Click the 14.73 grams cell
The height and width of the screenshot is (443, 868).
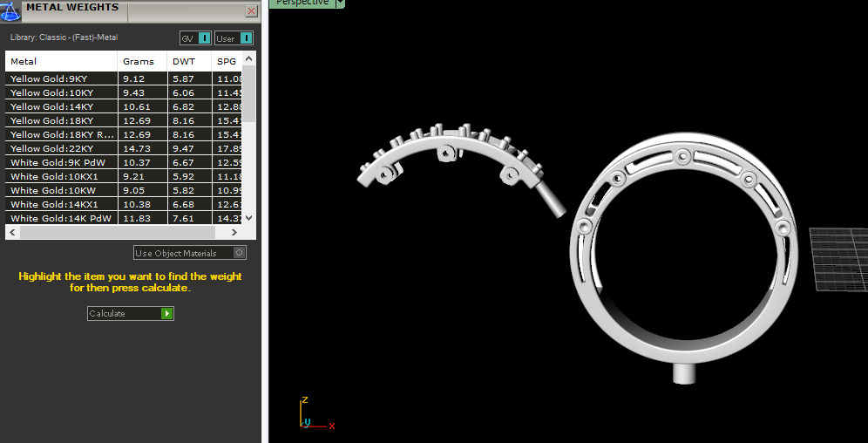pyautogui.click(x=142, y=148)
